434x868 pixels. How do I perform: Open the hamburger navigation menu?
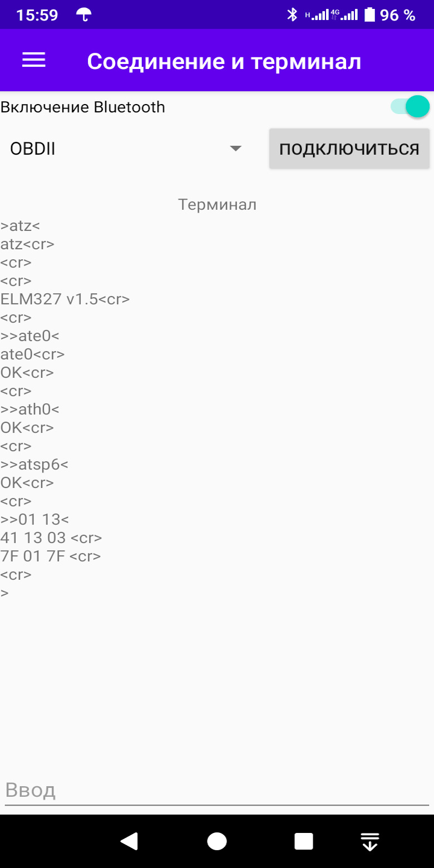[33, 61]
